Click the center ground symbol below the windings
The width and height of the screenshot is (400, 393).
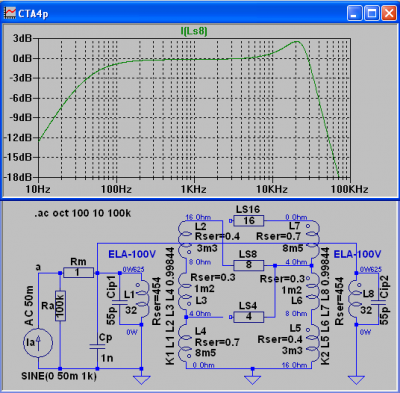click(x=252, y=380)
